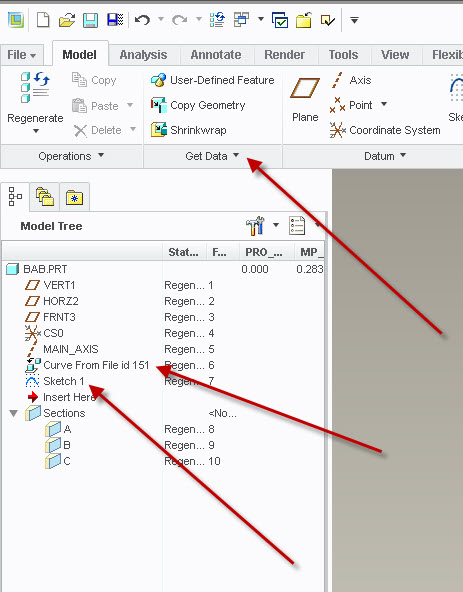Open the Redo history dropdown arrow
The image size is (463, 592).
(198, 19)
